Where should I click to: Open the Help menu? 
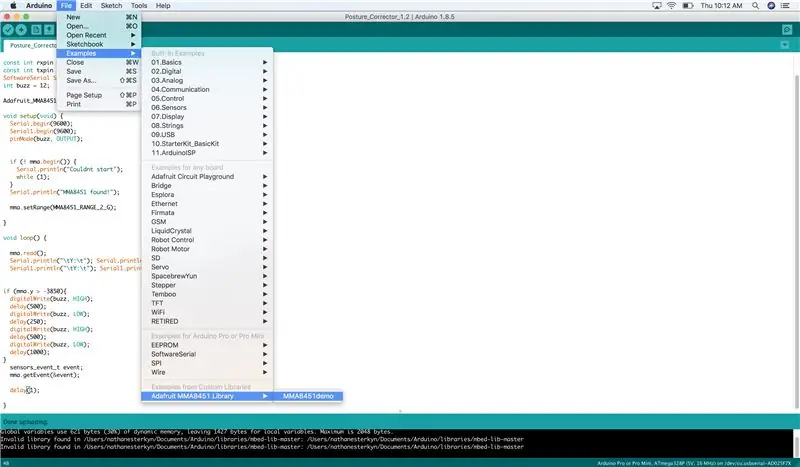[x=163, y=6]
